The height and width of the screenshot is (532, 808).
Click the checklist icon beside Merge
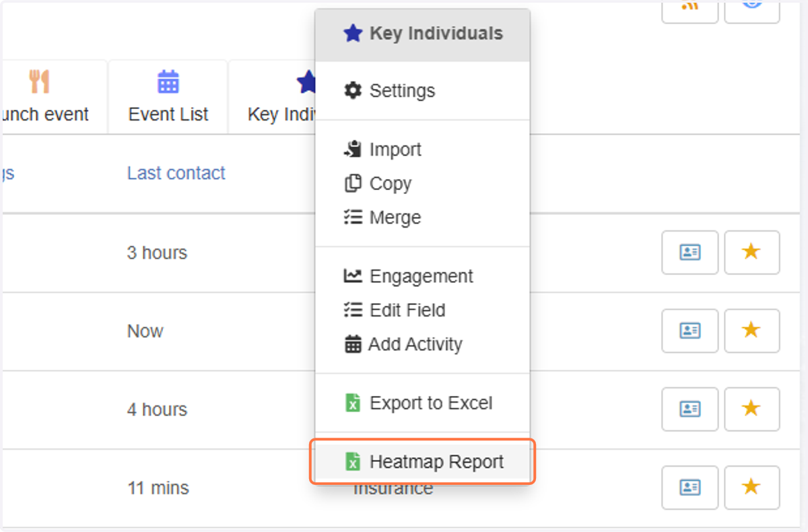[353, 217]
